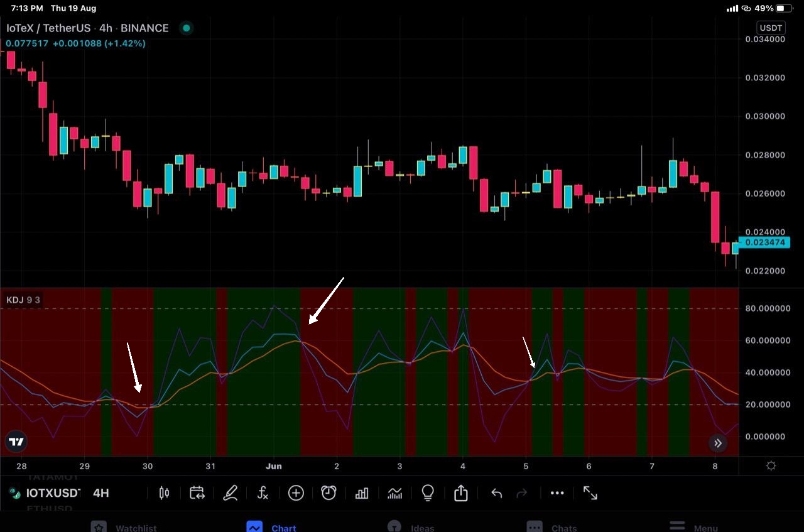Screen dimensions: 804x532
Task: Tap the 7:13 PM clock in status bar
Action: pos(27,8)
